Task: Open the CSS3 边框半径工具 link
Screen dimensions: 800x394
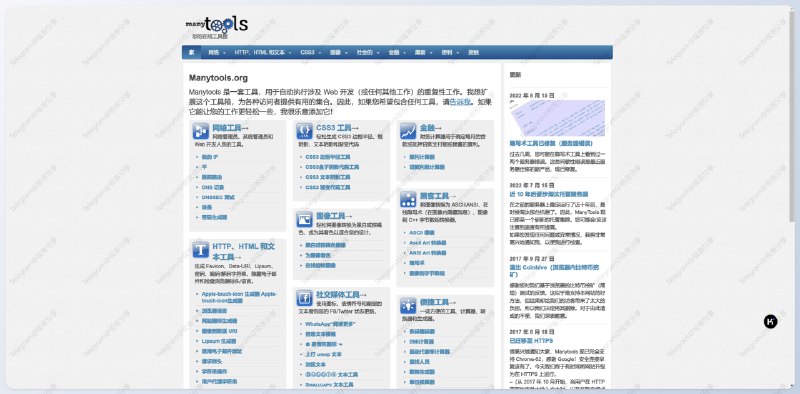Action: (328, 157)
